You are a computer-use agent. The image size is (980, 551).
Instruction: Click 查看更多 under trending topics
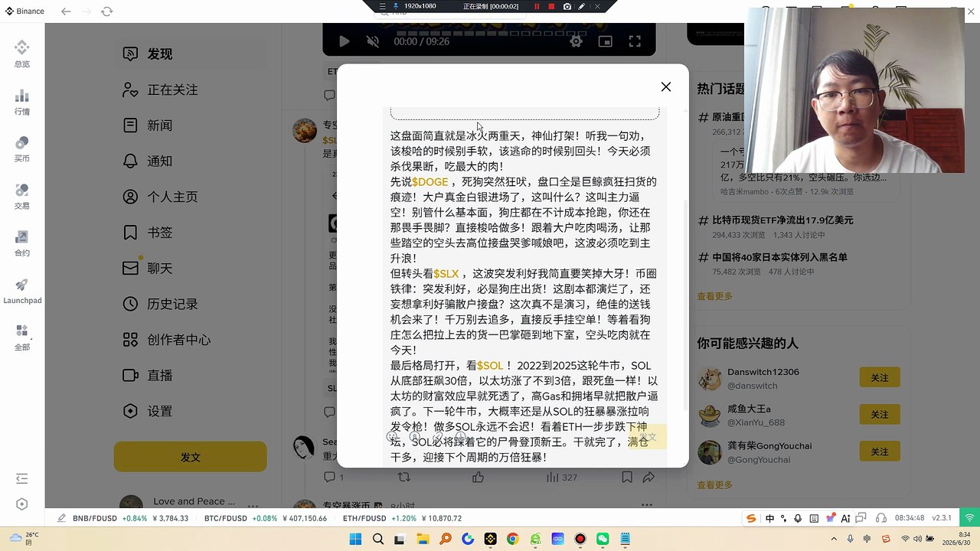pyautogui.click(x=714, y=296)
